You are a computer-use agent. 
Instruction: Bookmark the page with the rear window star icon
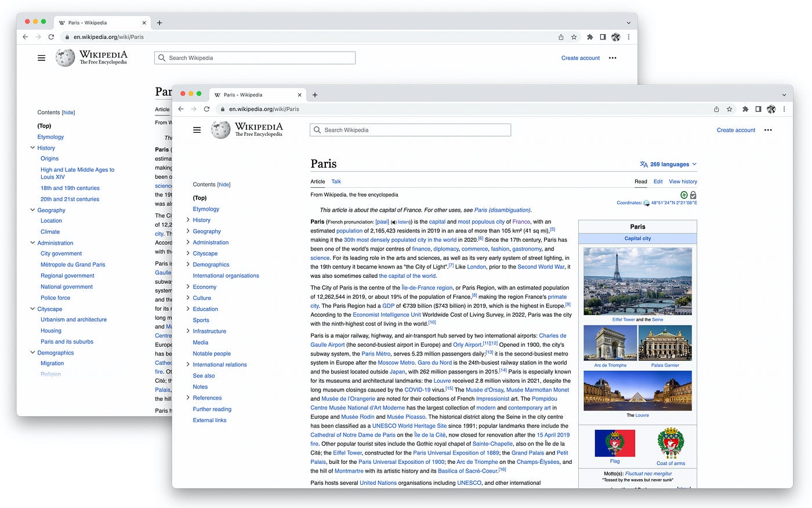pos(574,37)
